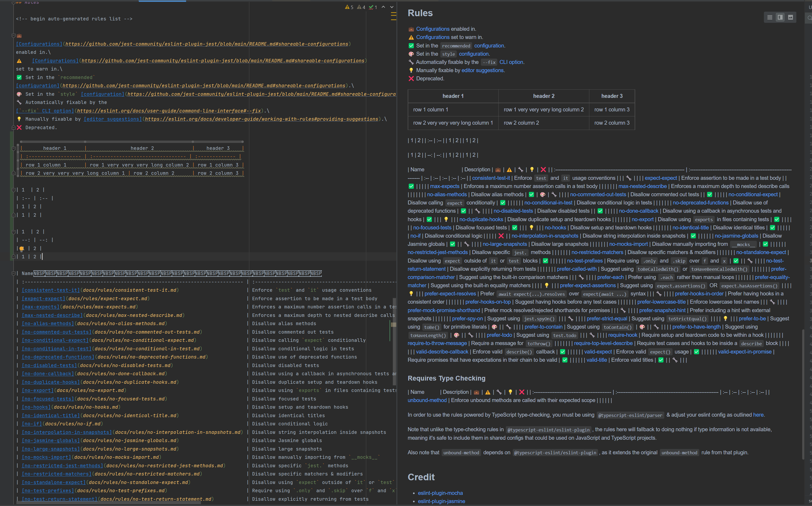Click the weak warnings indicator showing 4

tap(361, 7)
